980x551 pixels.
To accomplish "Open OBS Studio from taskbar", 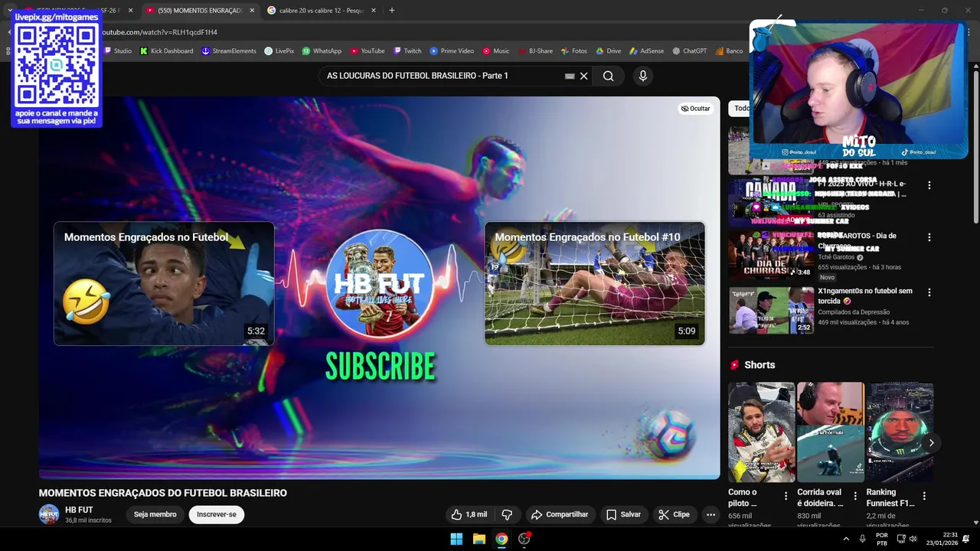I will pos(524,539).
